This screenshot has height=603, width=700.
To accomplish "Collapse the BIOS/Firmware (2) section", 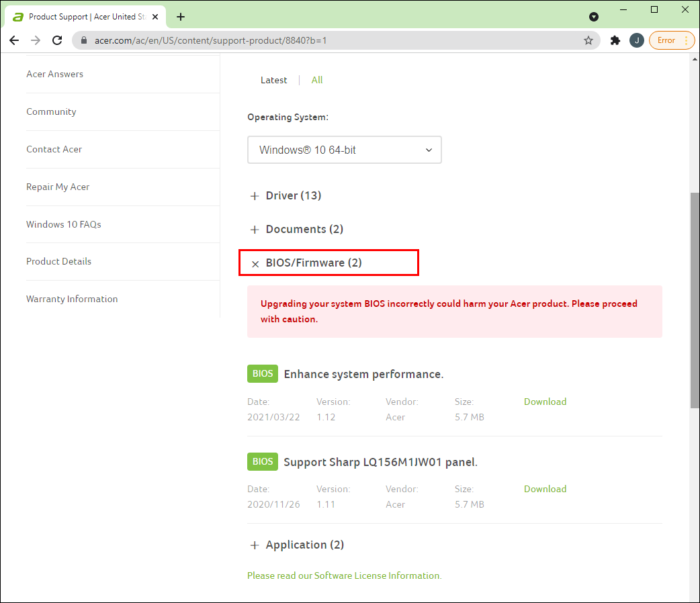I will pos(306,263).
